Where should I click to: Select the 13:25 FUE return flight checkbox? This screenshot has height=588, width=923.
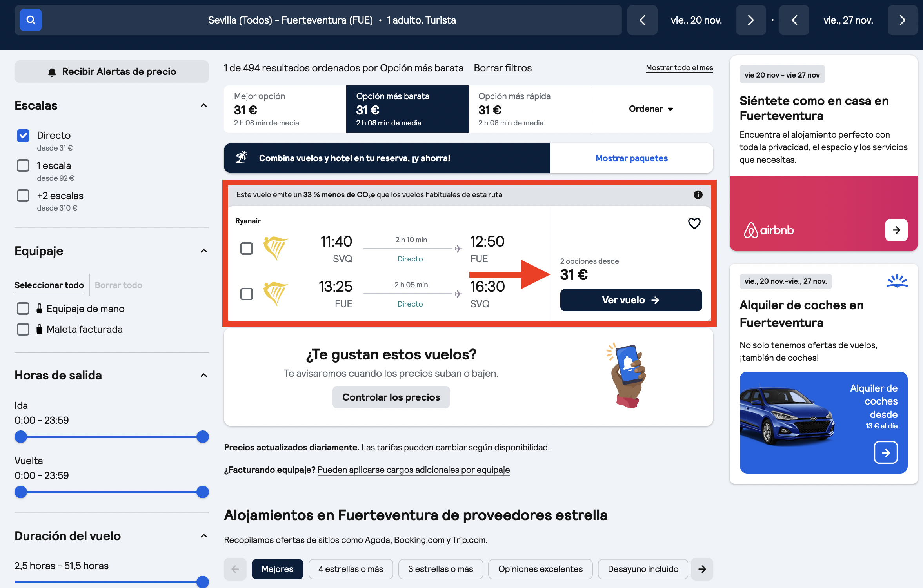click(x=247, y=294)
